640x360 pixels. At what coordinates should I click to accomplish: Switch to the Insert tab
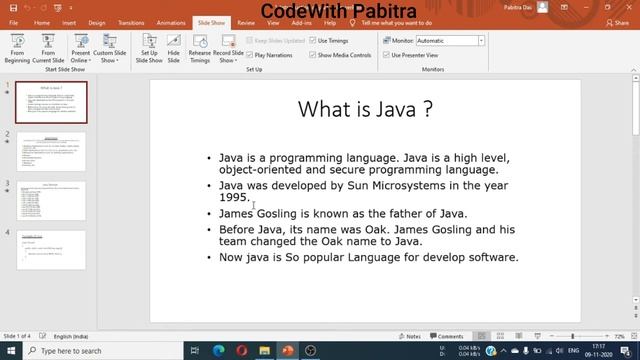click(69, 23)
